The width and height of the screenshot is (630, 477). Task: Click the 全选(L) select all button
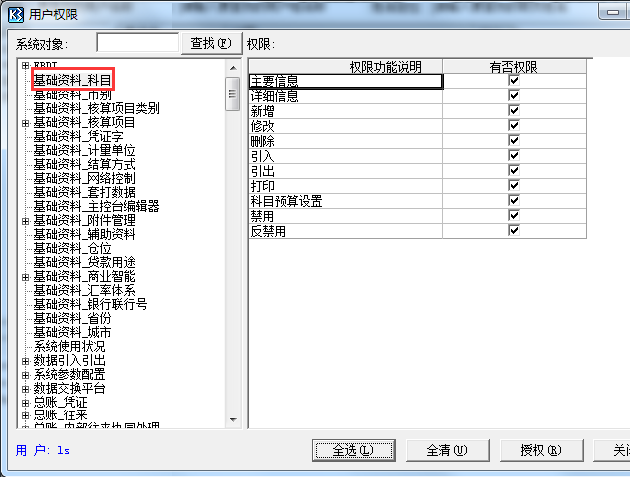tap(354, 450)
